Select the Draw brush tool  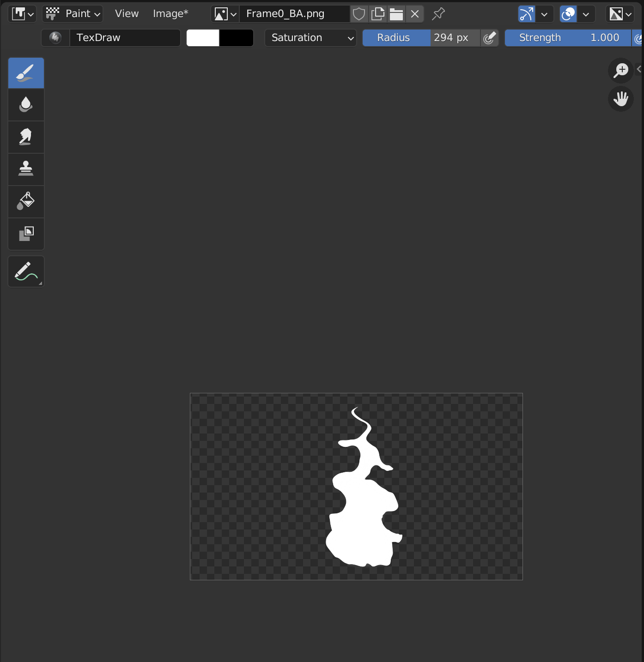click(26, 73)
